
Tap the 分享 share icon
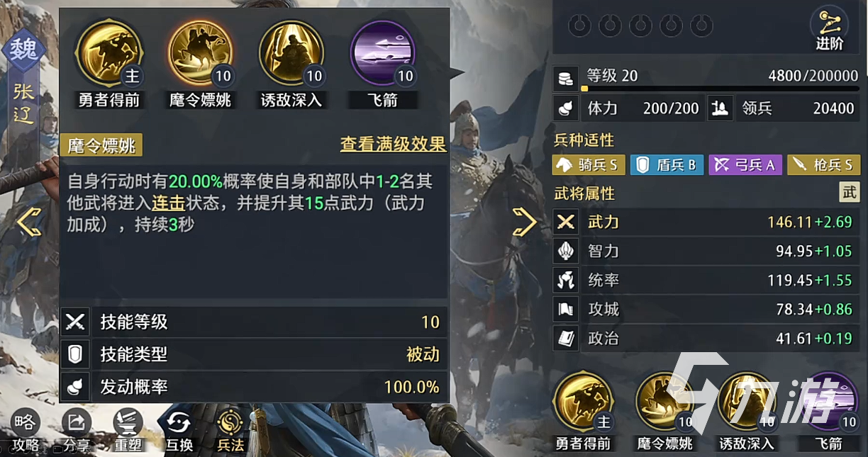click(x=76, y=431)
